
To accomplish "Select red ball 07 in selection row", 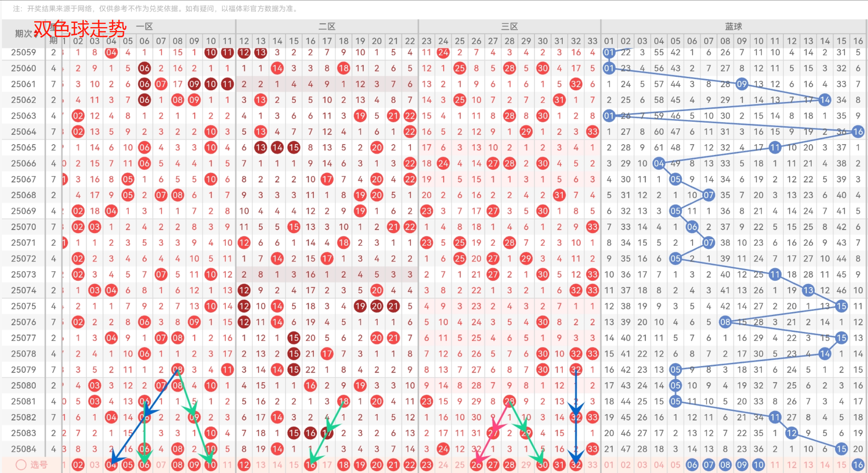I will point(161,464).
